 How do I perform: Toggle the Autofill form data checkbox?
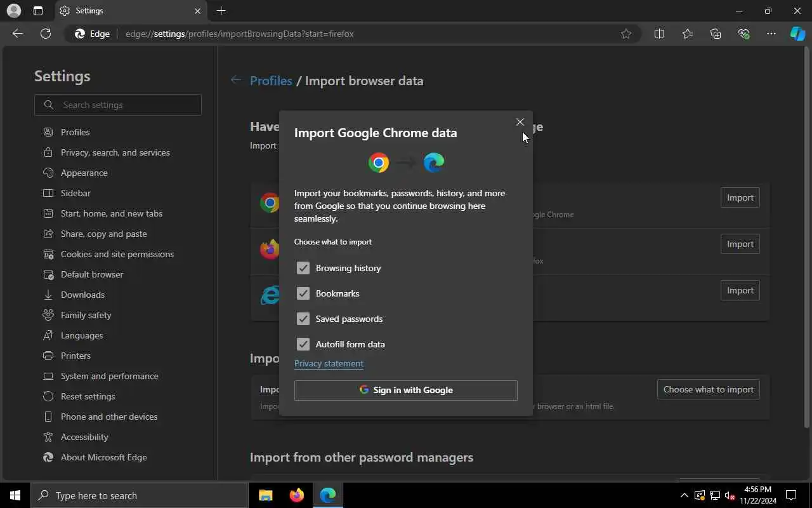pos(303,344)
